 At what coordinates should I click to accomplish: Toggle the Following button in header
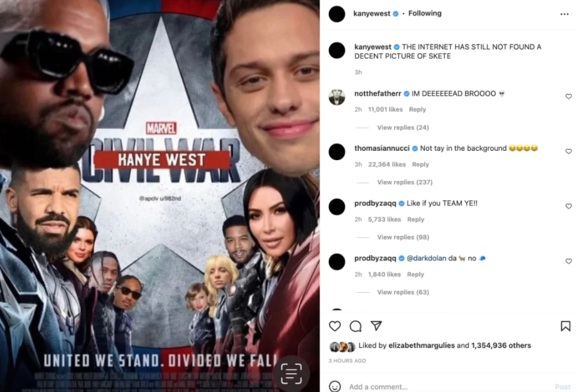point(425,13)
